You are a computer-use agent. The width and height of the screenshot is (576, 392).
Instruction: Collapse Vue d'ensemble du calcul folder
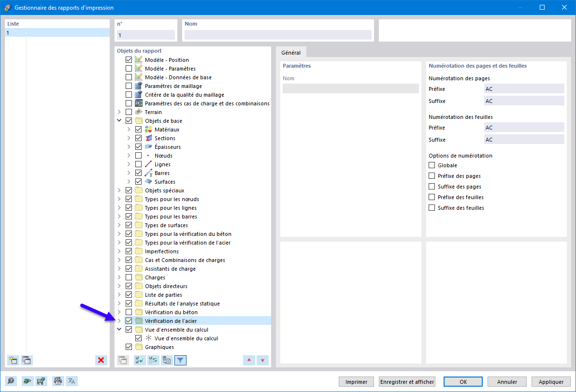point(119,329)
